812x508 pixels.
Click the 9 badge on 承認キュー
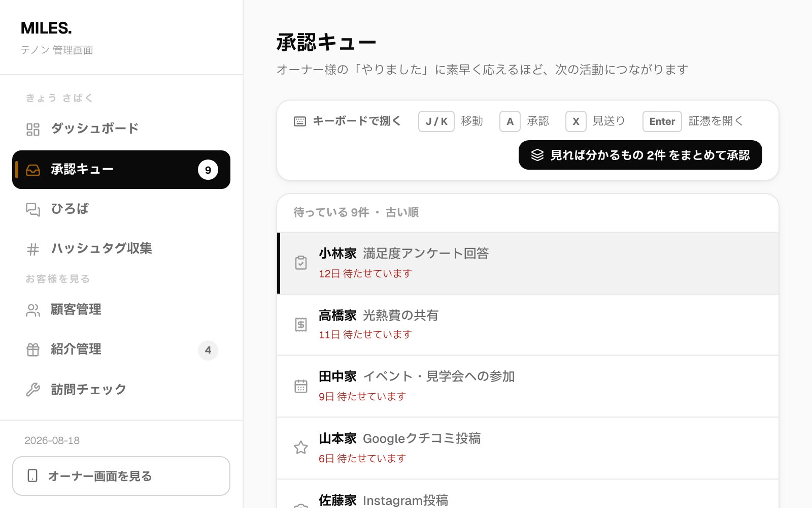(x=208, y=170)
